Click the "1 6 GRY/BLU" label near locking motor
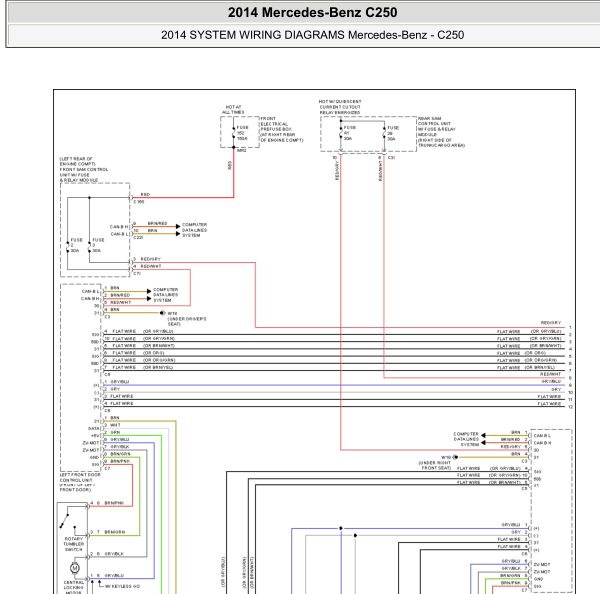 tap(107, 576)
